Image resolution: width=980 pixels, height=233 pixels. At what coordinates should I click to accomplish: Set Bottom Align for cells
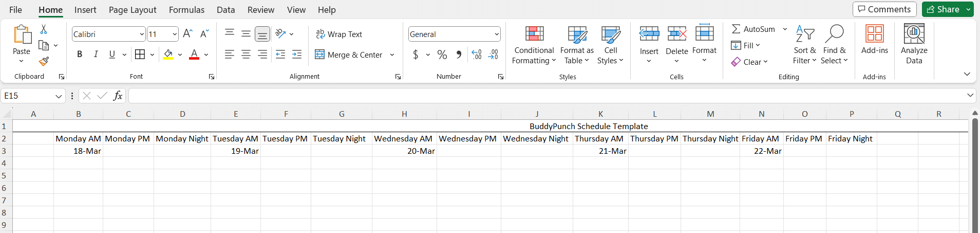click(262, 34)
